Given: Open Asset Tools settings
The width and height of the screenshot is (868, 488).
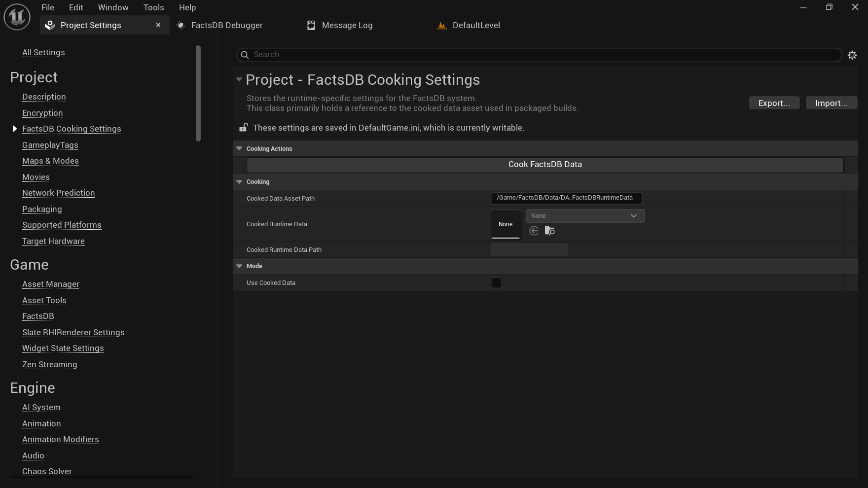Looking at the screenshot, I should tap(44, 301).
